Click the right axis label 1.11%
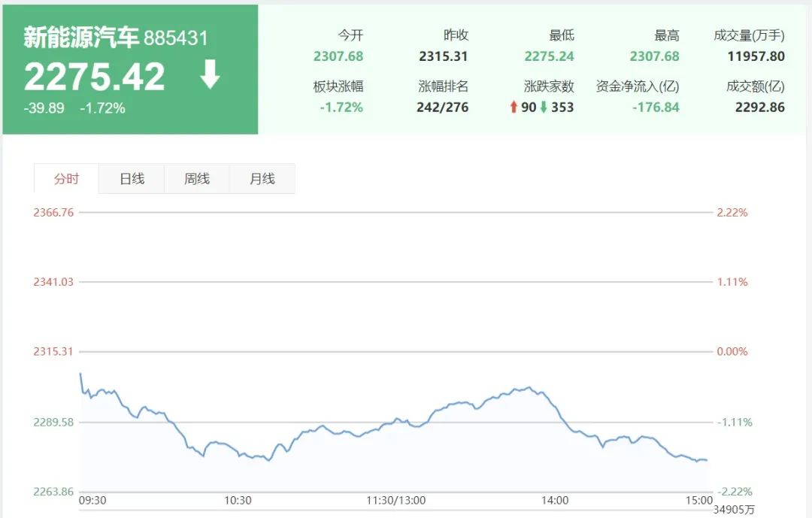This screenshot has width=812, height=518. point(732,282)
